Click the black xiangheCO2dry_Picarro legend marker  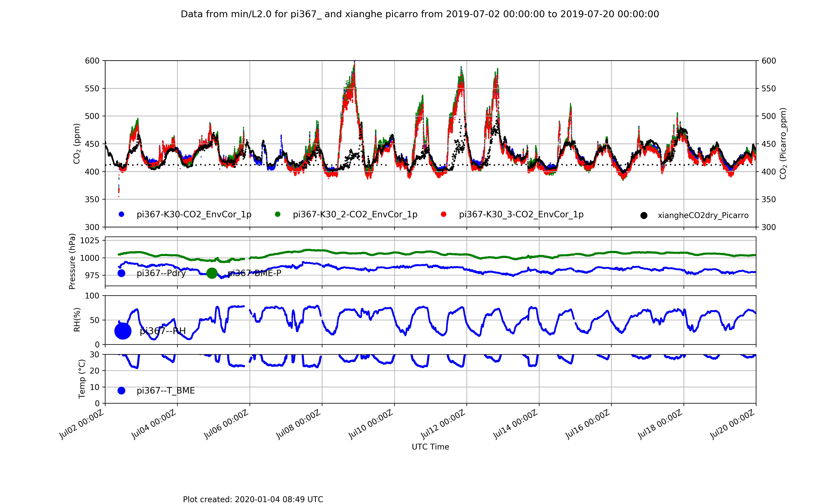644,215
